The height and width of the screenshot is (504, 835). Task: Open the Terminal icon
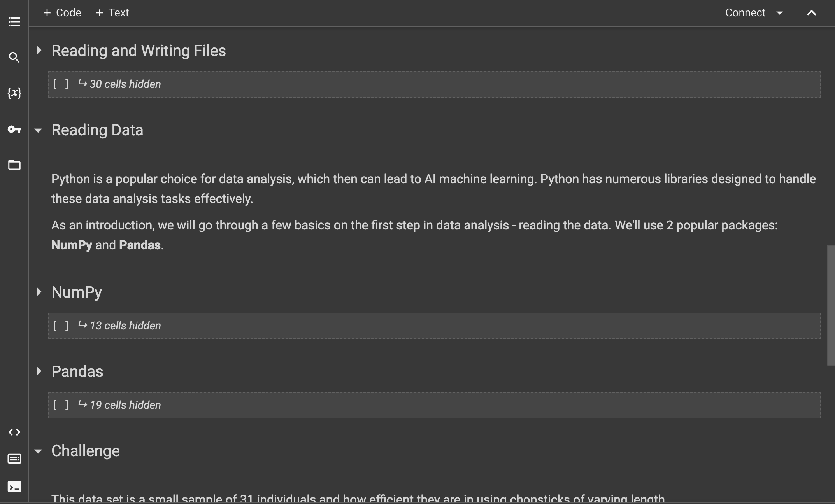click(14, 487)
